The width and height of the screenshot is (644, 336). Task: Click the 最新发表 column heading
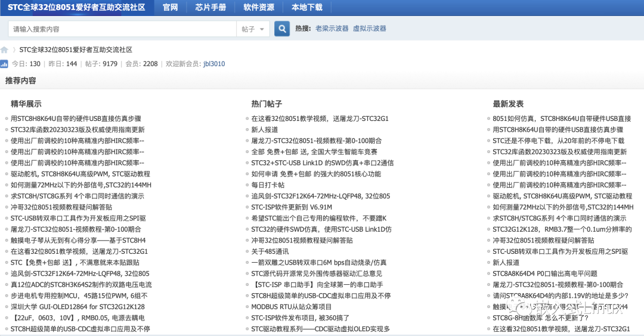point(508,104)
